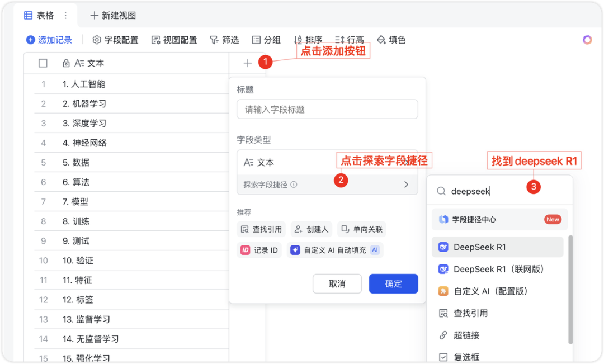Click the blue 确定 button
604x364 pixels.
click(393, 284)
